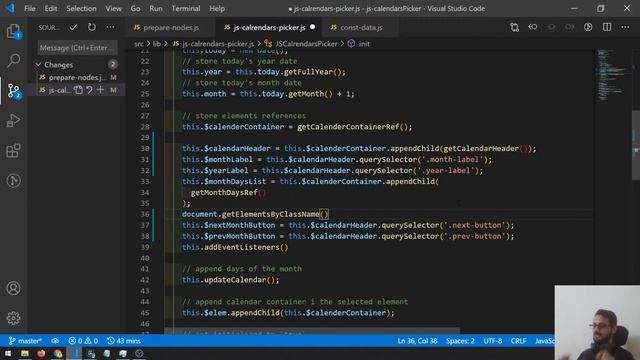Close unsaved js-calrendars-picker.js tab via dot
The width and height of the screenshot is (640, 360).
pos(312,27)
